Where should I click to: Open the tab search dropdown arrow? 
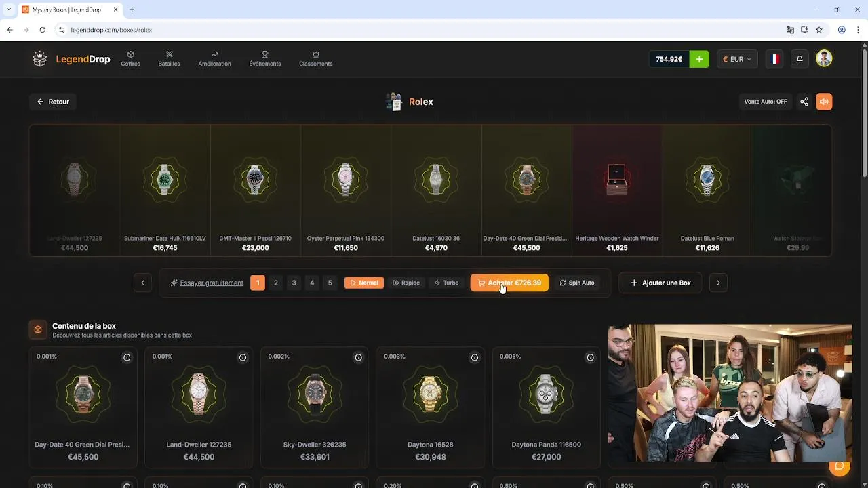(x=9, y=9)
